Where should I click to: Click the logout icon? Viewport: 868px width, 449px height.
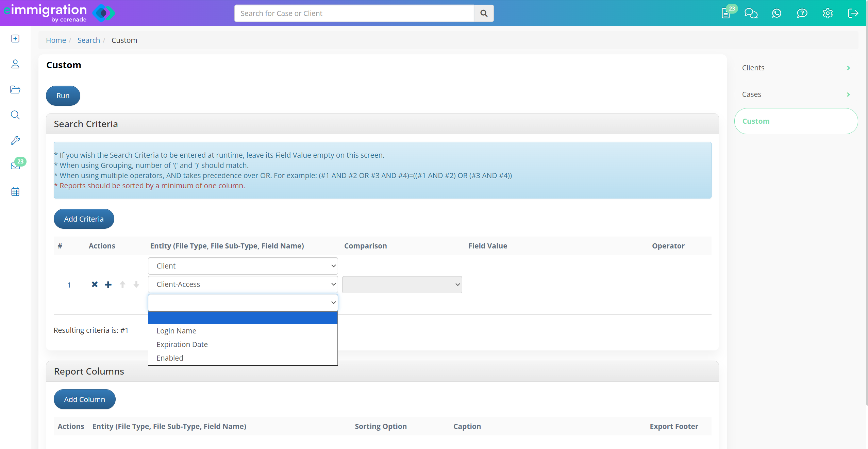pos(853,13)
